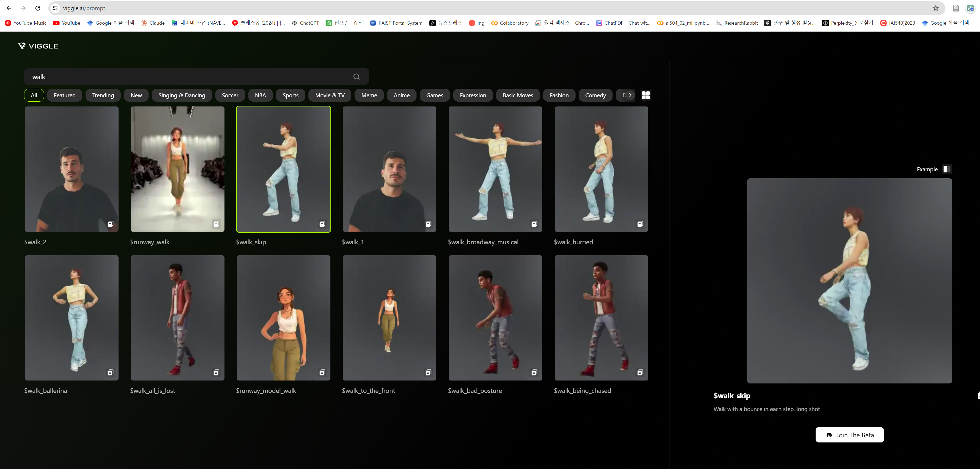Viewport: 980px width, 469px height.
Task: Reload the page
Action: click(38, 8)
